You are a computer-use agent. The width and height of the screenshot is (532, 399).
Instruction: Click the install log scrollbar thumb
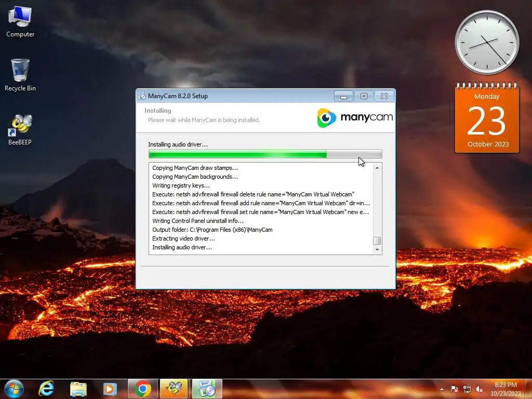[377, 241]
